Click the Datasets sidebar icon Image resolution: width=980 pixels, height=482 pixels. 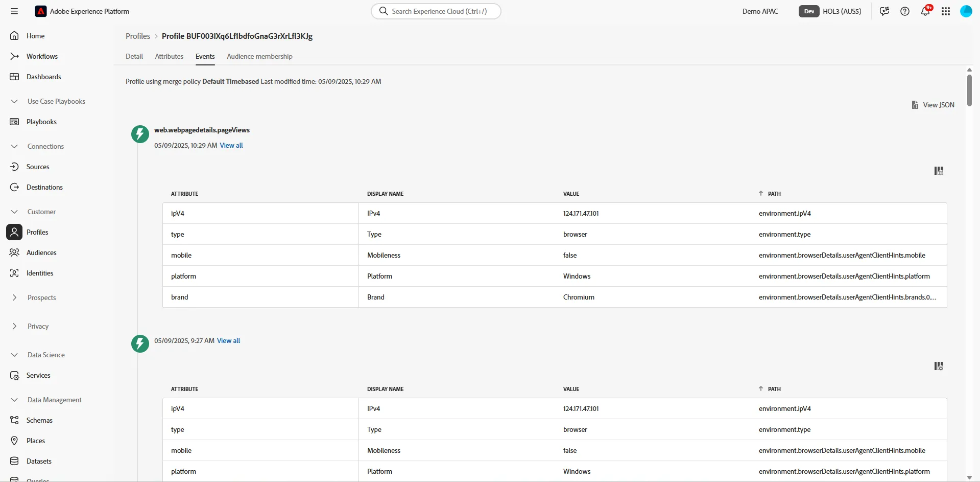pyautogui.click(x=14, y=461)
